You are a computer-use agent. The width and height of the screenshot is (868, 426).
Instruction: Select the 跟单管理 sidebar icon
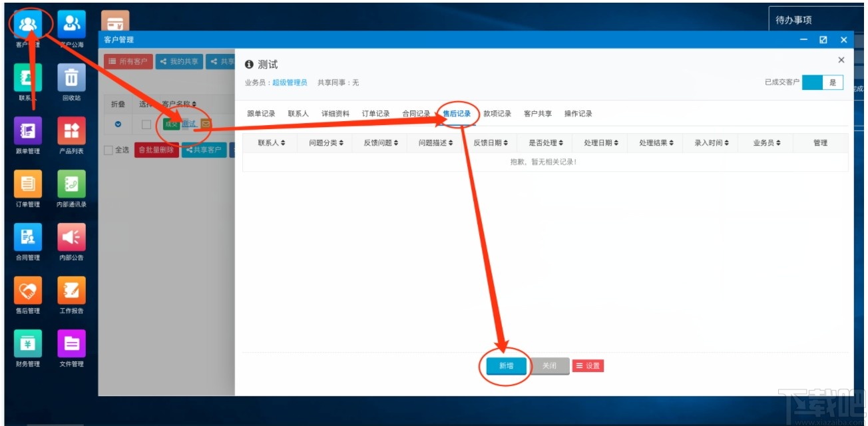coord(27,131)
